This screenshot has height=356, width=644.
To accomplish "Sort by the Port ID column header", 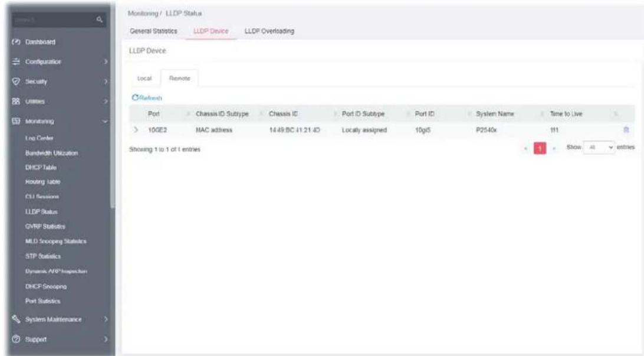I will click(x=424, y=114).
